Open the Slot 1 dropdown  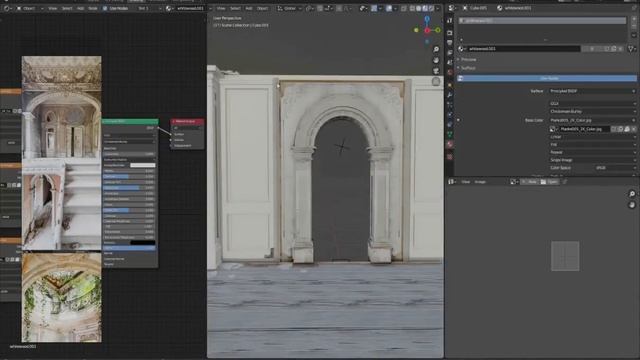[x=149, y=8]
